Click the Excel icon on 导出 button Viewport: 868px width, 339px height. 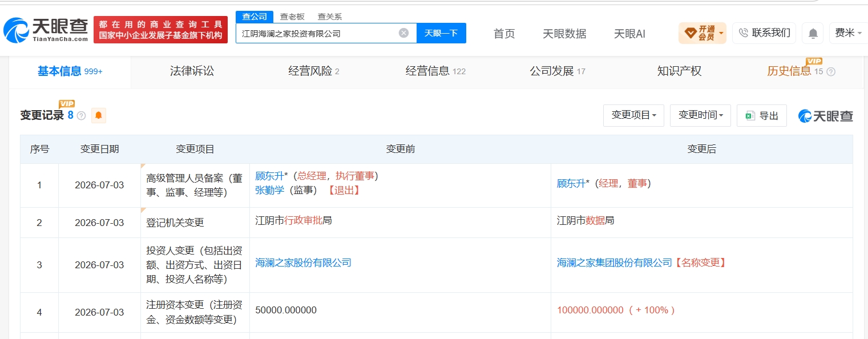[750, 116]
